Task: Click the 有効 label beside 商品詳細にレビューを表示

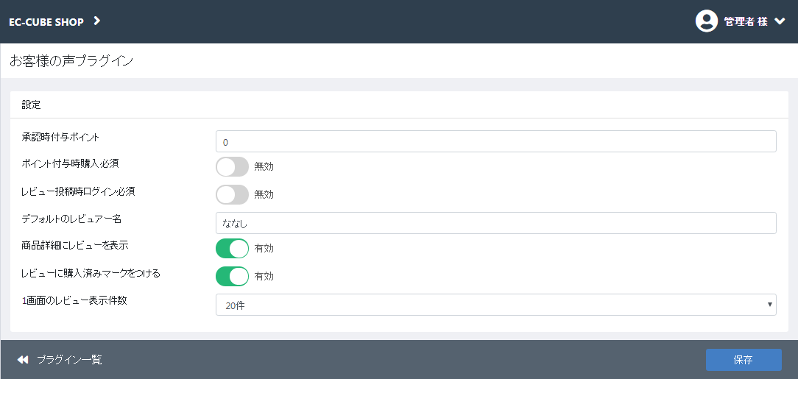Action: click(x=264, y=248)
